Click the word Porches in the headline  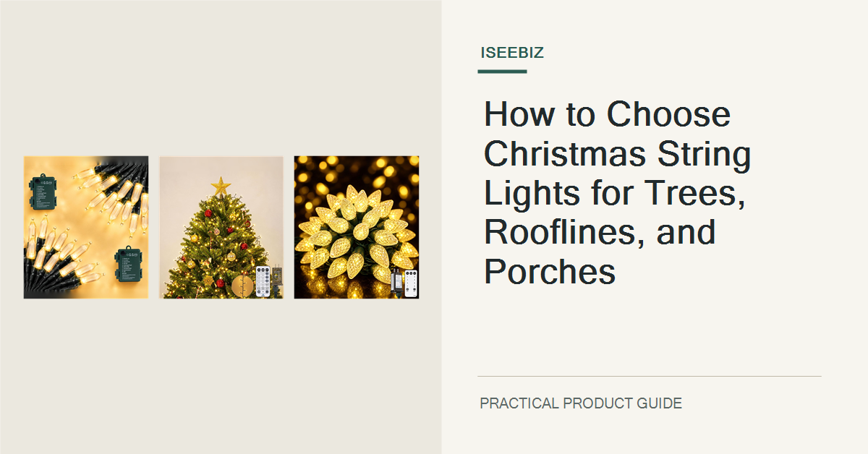550,272
